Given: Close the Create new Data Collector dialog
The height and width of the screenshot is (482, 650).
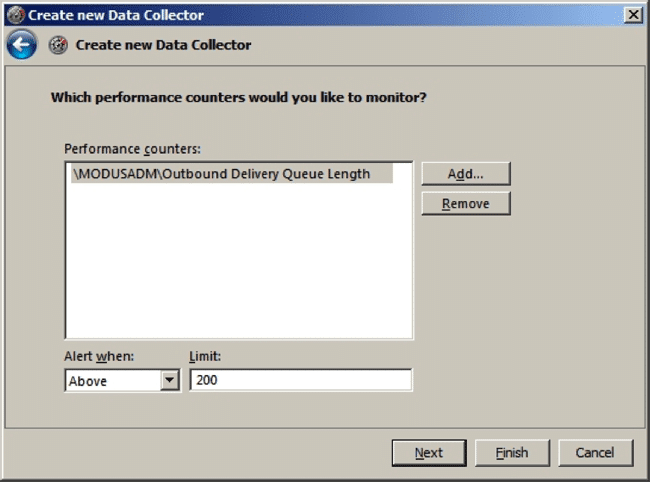Looking at the screenshot, I should pos(632,15).
